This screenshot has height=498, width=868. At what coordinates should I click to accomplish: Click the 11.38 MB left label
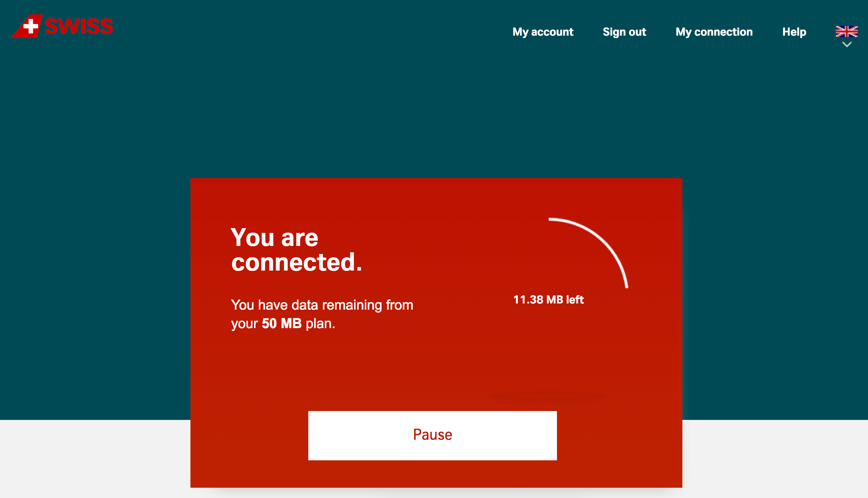click(x=548, y=300)
